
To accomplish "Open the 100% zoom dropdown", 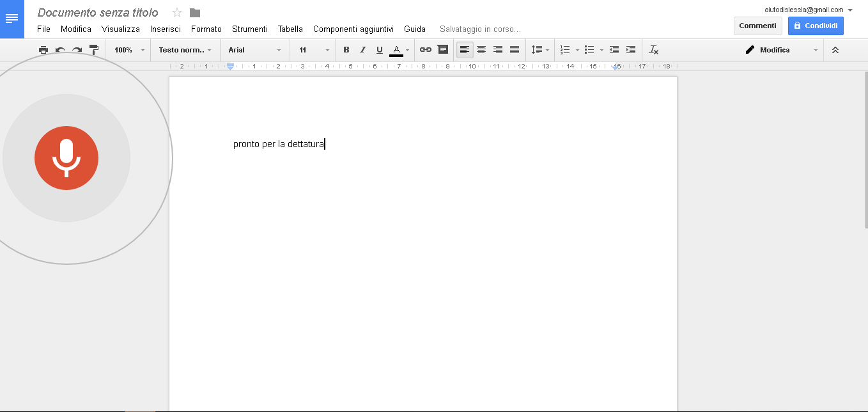I will point(130,50).
